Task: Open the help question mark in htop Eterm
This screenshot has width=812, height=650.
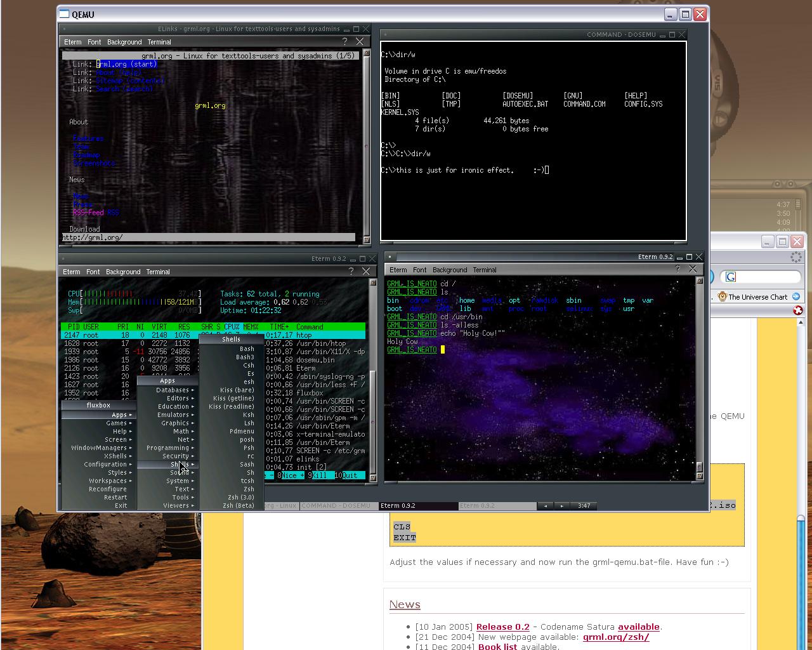Action: pos(351,271)
